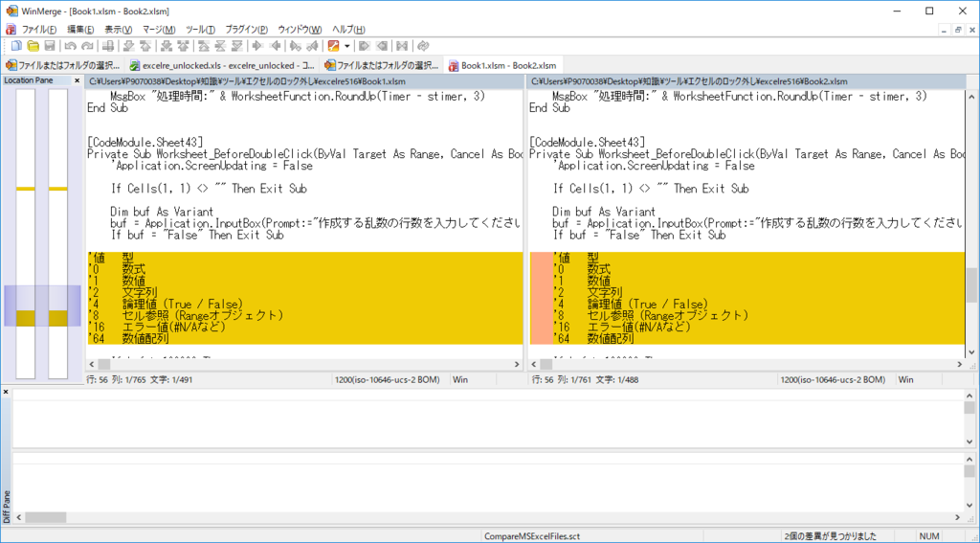This screenshot has width=980, height=543.
Task: Select the Book1.xlsm - Book2.xlsm tab
Action: [502, 65]
